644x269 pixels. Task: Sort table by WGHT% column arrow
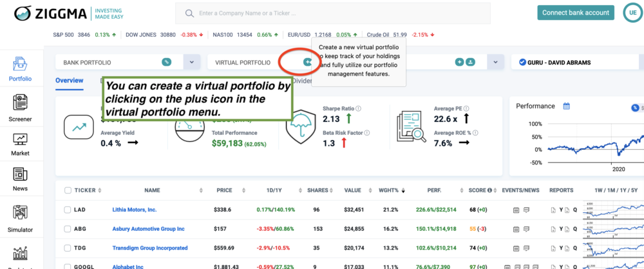pyautogui.click(x=403, y=190)
